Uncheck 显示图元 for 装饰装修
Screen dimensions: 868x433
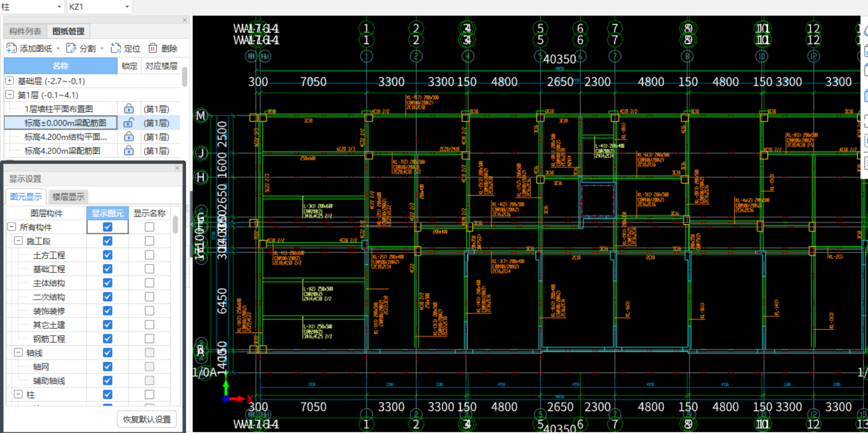(107, 311)
